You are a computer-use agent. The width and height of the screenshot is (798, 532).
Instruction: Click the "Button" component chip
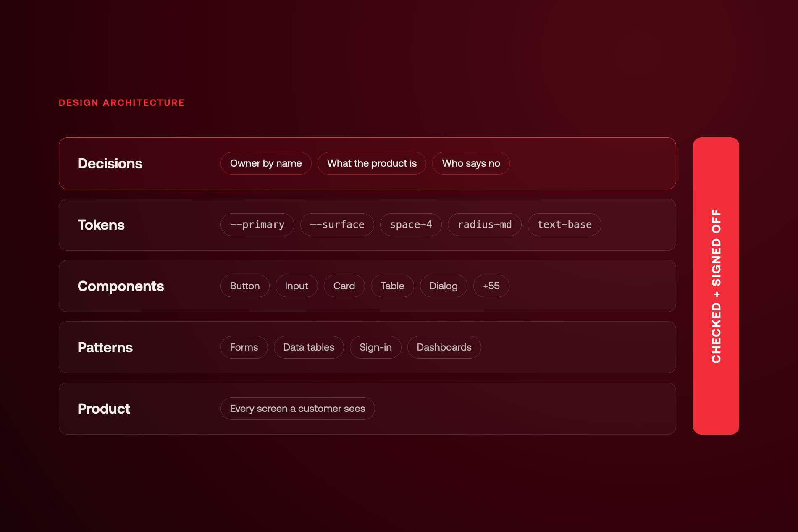pyautogui.click(x=245, y=286)
